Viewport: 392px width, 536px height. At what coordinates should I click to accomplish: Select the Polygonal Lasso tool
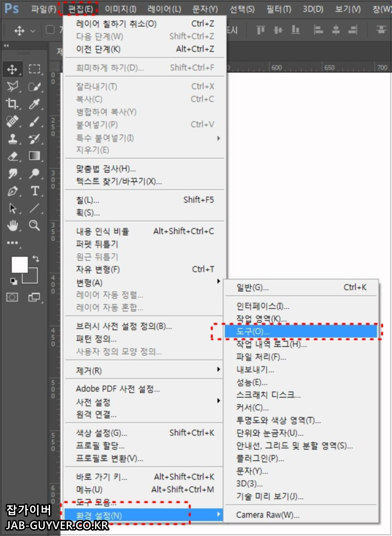point(13,87)
